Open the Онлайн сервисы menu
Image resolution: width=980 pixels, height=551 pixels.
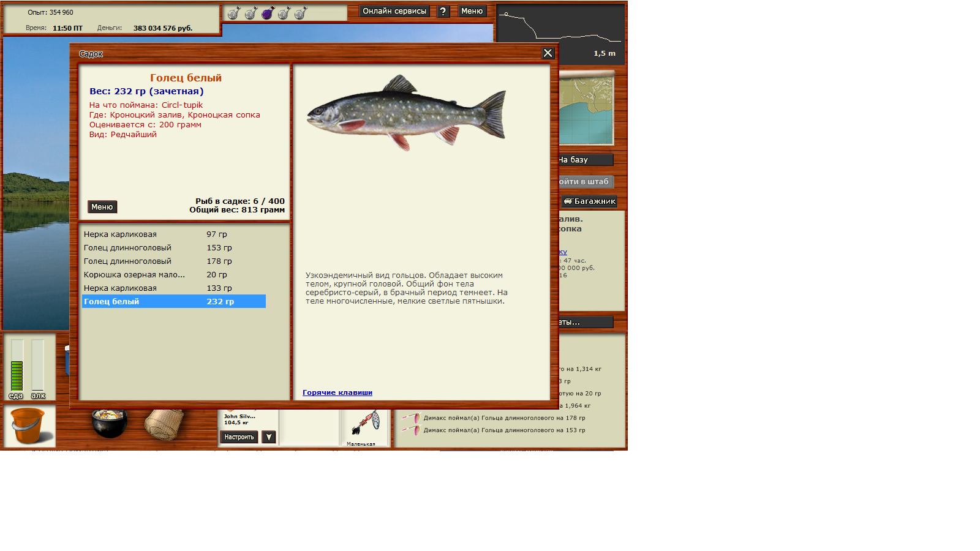click(x=394, y=11)
